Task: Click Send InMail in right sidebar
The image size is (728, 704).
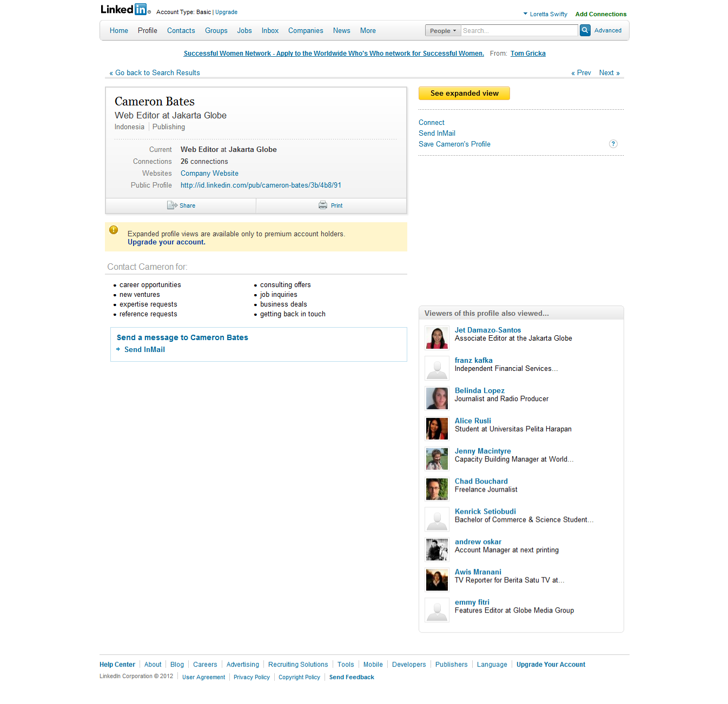Action: 437,134
